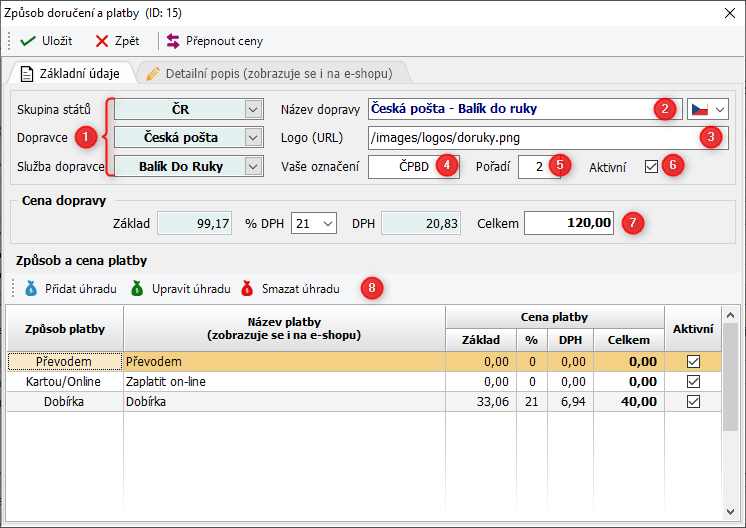
Task: Click the Logo (URL) input field
Action: (548, 138)
